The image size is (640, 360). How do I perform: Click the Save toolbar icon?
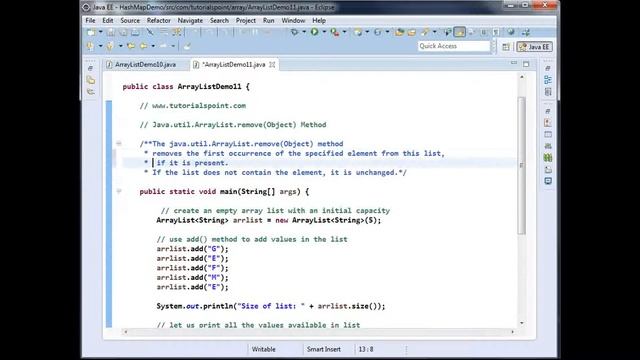111,32
